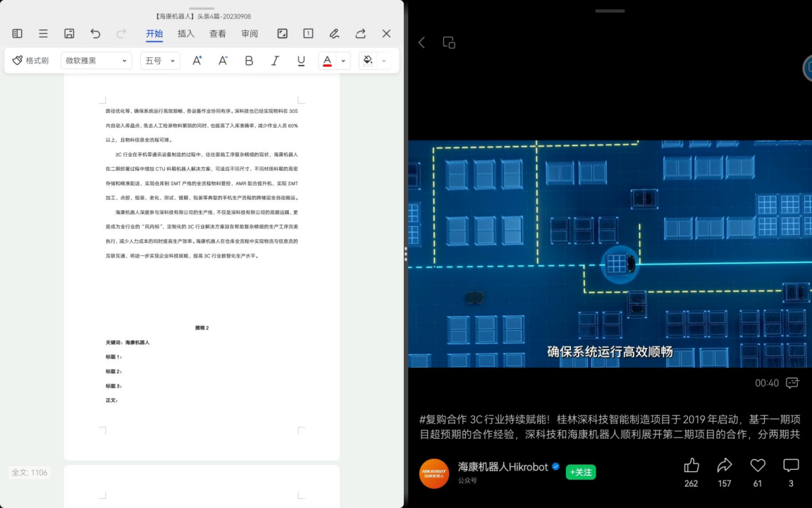Viewport: 812px width, 508px height.
Task: Activate the 格式刷 format painter
Action: [x=30, y=61]
